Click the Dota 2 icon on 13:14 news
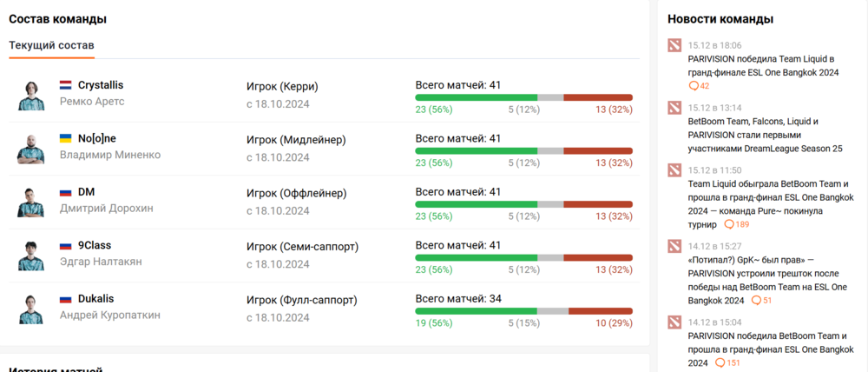 coord(675,108)
